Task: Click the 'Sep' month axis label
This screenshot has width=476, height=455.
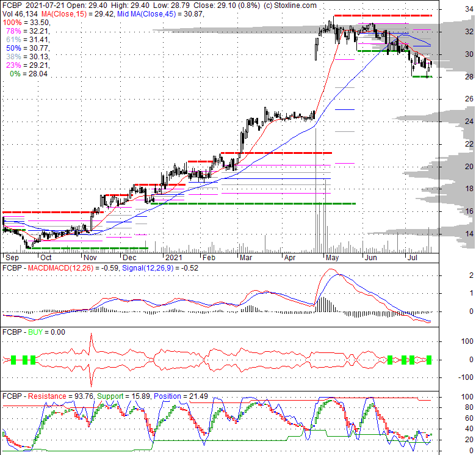Action: [x=12, y=258]
